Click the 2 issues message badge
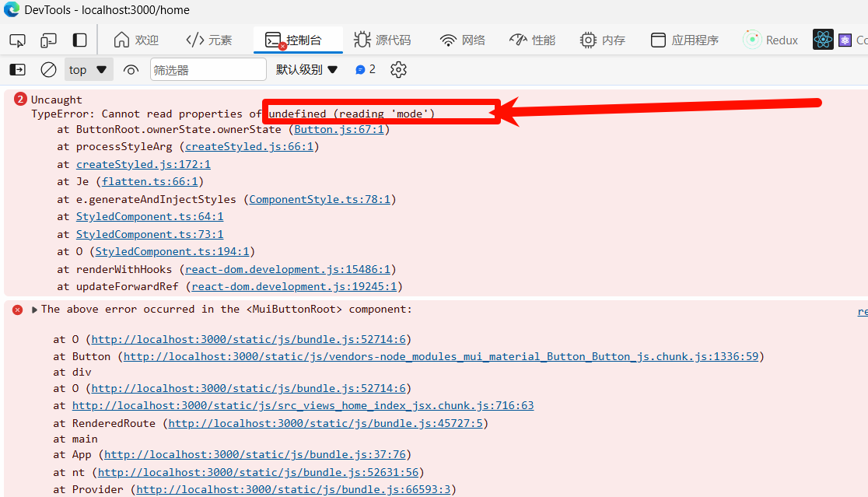This screenshot has width=868, height=497. coord(366,70)
